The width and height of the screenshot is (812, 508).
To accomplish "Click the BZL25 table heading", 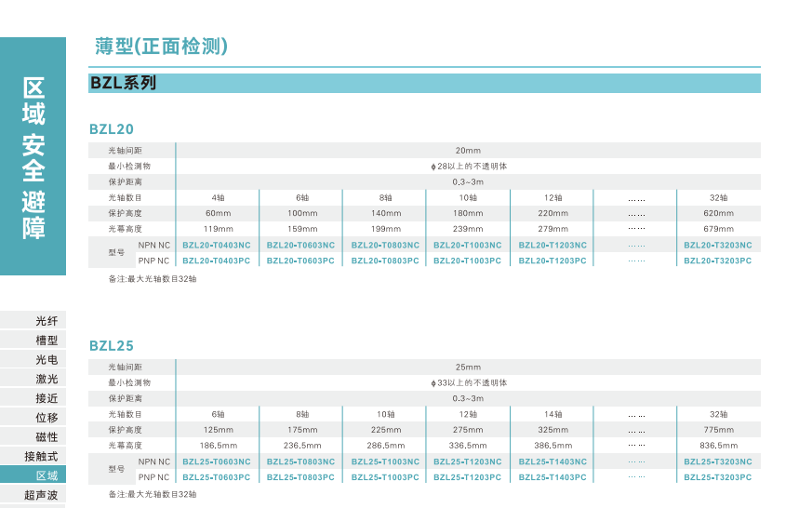I will 112,345.
